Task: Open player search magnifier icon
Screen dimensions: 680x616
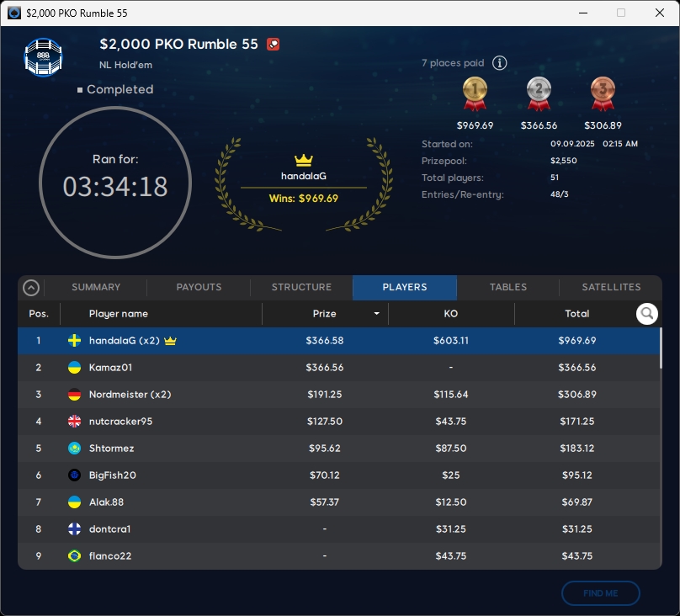Action: click(646, 314)
